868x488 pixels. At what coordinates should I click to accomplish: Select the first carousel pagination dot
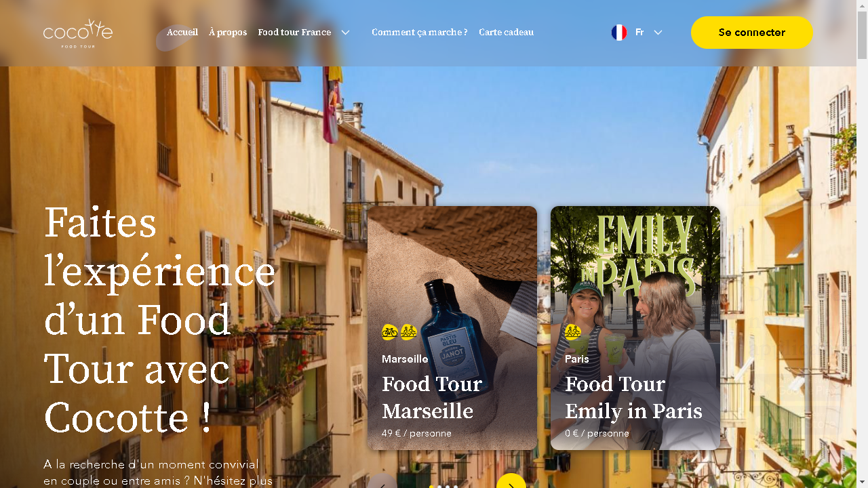[432, 487]
